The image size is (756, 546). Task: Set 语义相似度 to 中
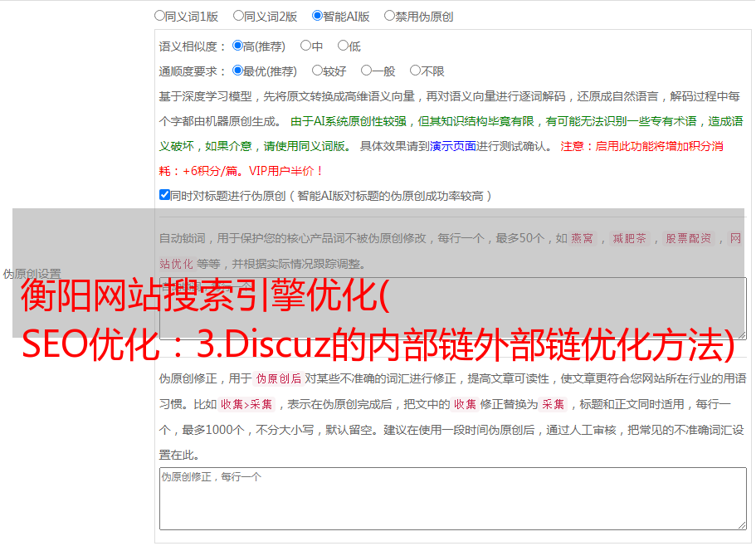[305, 46]
